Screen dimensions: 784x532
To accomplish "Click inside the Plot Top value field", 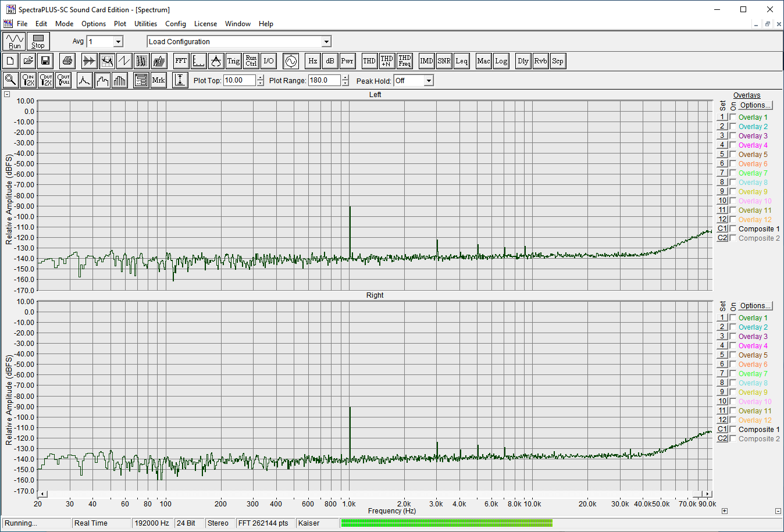I will click(239, 80).
